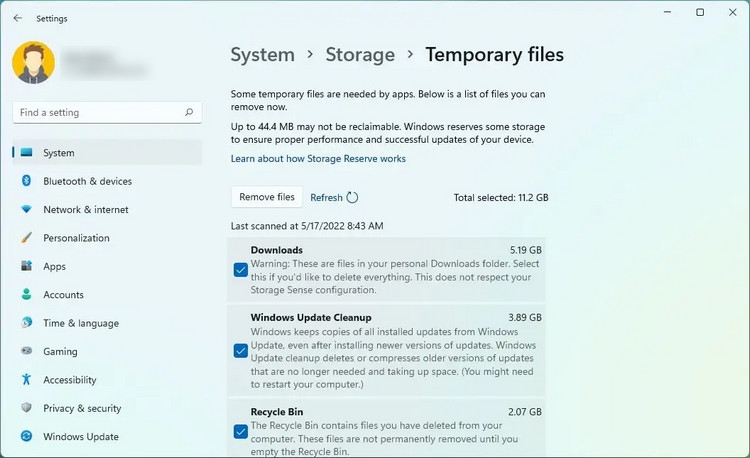Click the Refresh link text
Viewport: 750px width, 458px height.
click(326, 197)
